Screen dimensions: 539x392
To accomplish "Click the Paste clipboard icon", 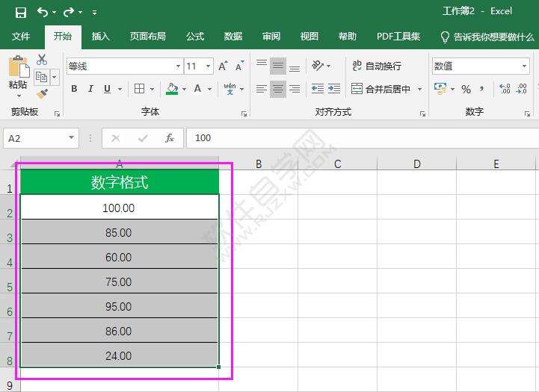I will [x=19, y=66].
